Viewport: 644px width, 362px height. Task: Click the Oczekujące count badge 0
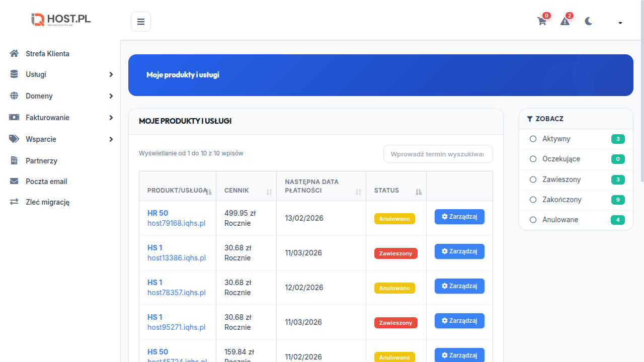point(618,159)
